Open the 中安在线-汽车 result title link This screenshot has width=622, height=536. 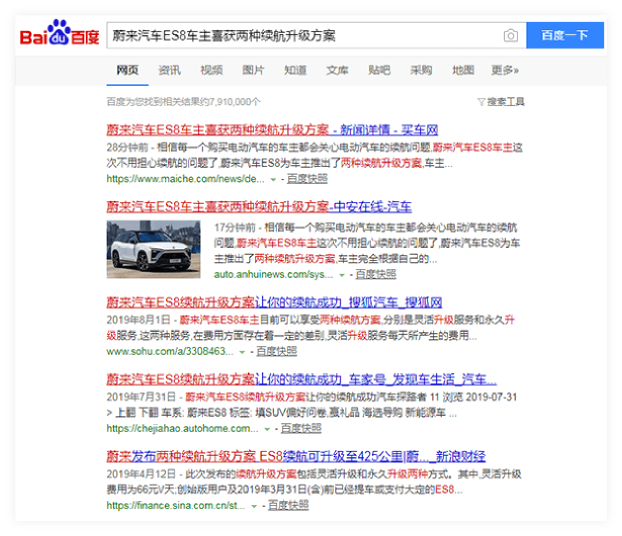(x=259, y=206)
